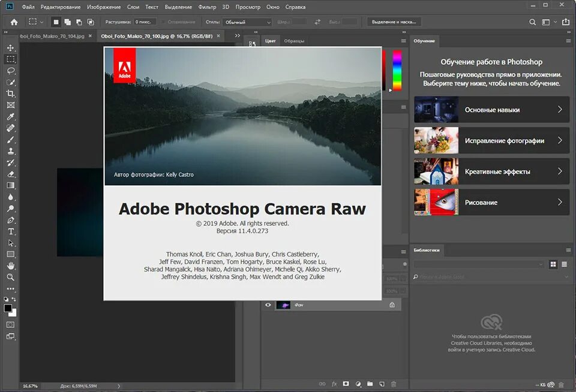Open layer styles fx button

pyautogui.click(x=334, y=384)
